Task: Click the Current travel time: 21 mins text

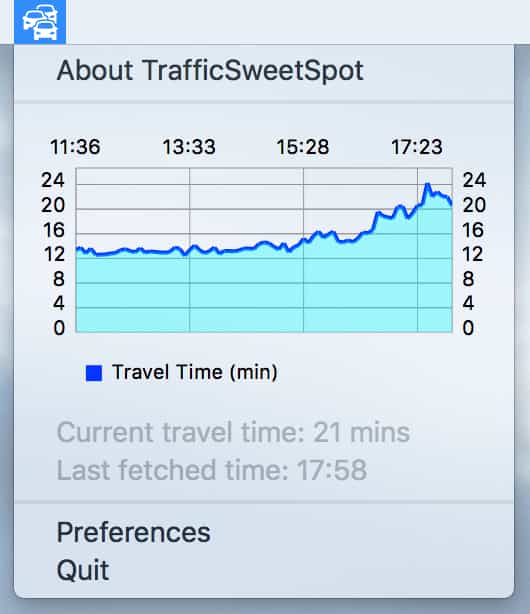Action: 233,432
